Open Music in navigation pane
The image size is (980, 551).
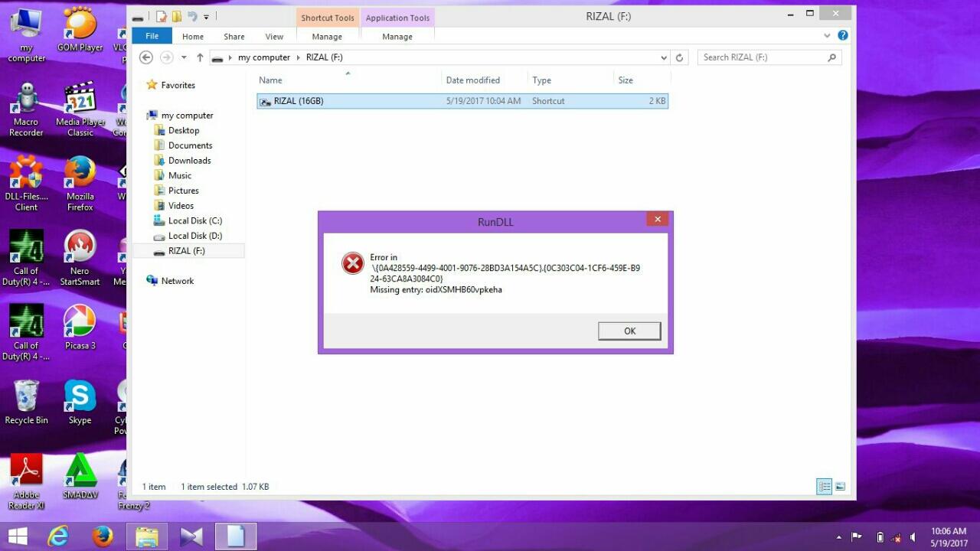click(x=179, y=175)
